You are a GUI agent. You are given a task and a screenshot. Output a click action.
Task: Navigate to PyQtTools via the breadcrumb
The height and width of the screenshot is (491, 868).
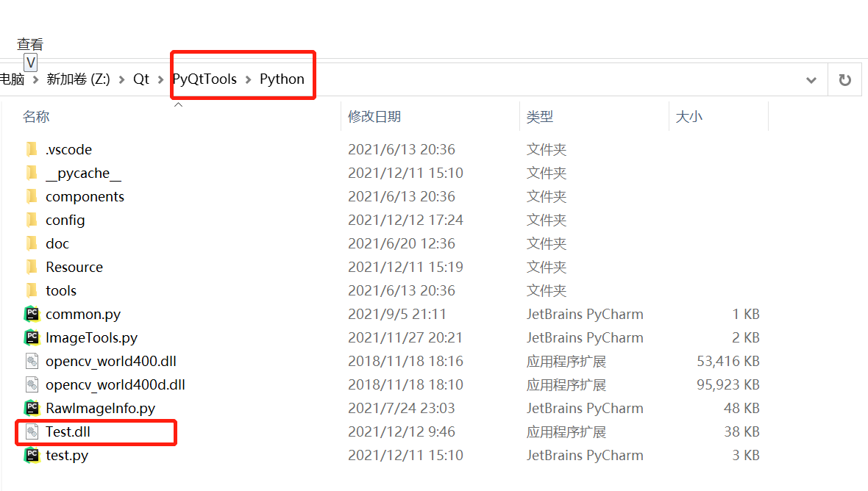(x=203, y=79)
